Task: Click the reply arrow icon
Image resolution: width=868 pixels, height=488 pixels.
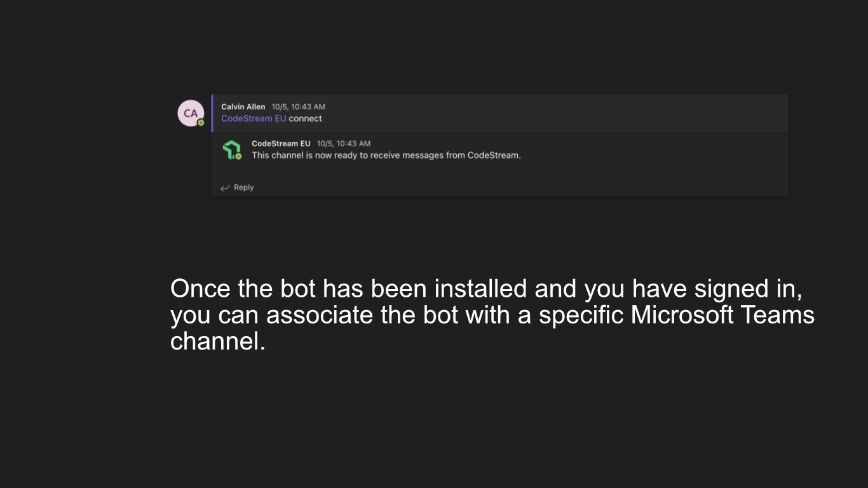Action: pyautogui.click(x=224, y=188)
